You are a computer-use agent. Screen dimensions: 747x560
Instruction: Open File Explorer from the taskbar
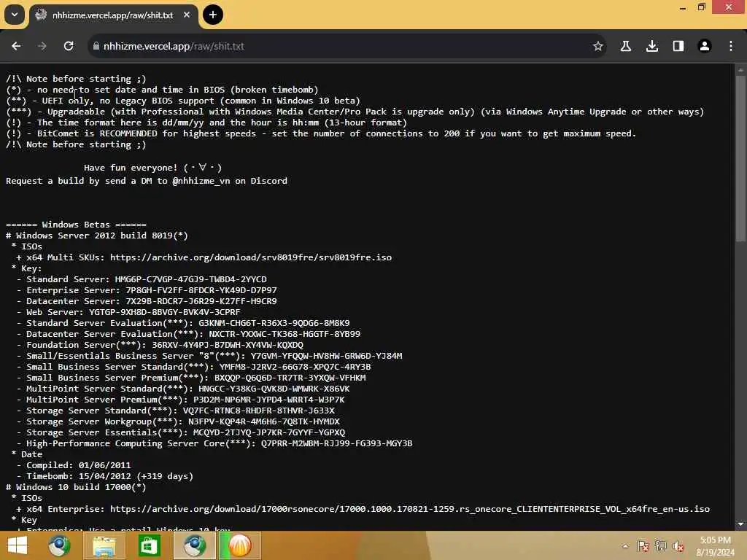tap(104, 545)
